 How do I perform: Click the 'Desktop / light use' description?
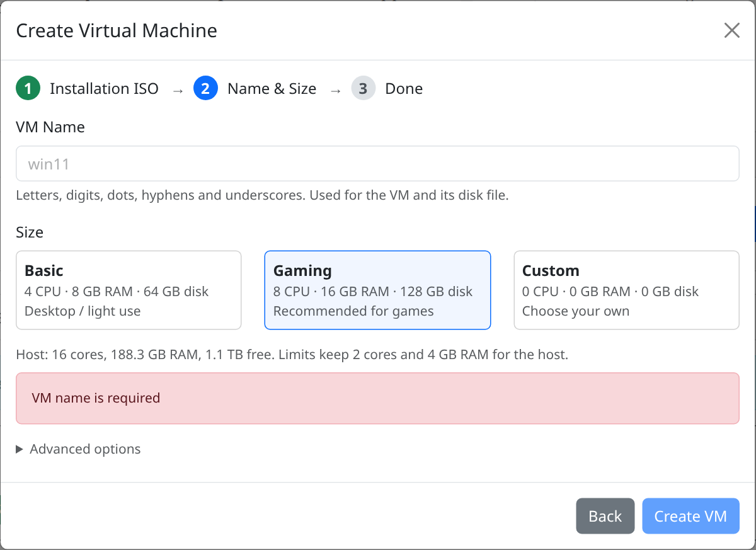[83, 311]
